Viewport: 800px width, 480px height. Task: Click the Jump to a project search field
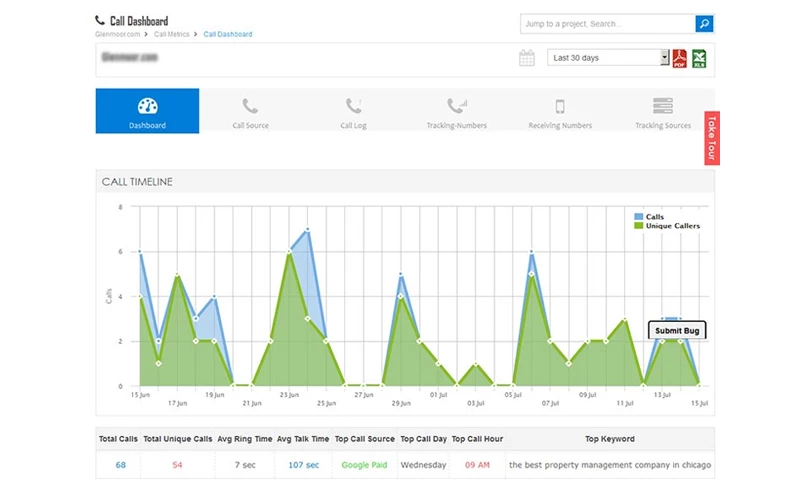coord(606,23)
